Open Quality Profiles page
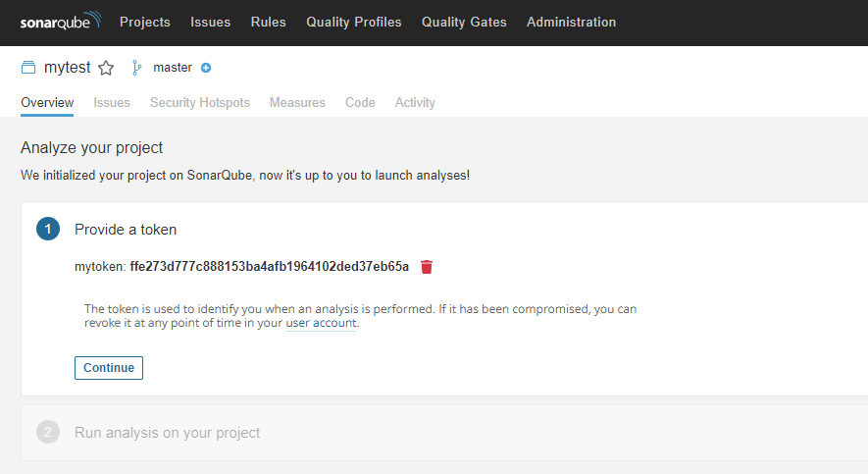Screen dimensions: 868x474 coord(354,23)
